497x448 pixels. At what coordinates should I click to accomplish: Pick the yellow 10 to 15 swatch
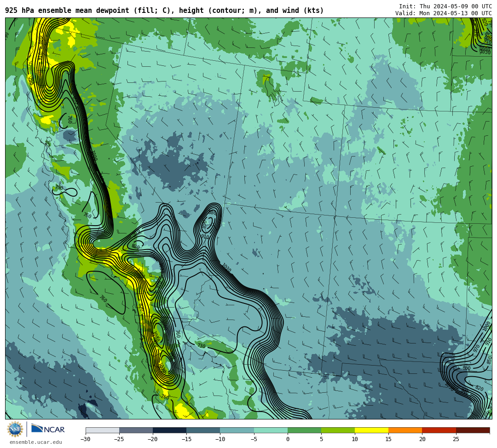coord(371,430)
